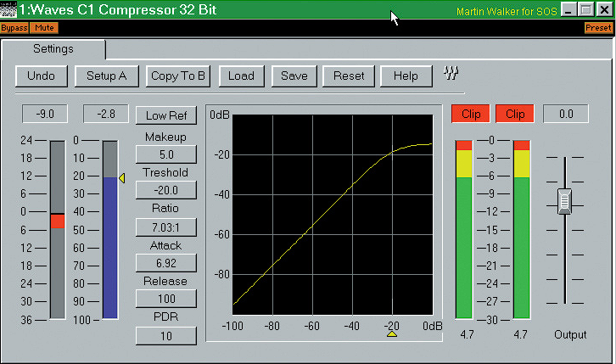This screenshot has width=616, height=364.
Task: Toggle the Bypass button
Action: (x=14, y=28)
